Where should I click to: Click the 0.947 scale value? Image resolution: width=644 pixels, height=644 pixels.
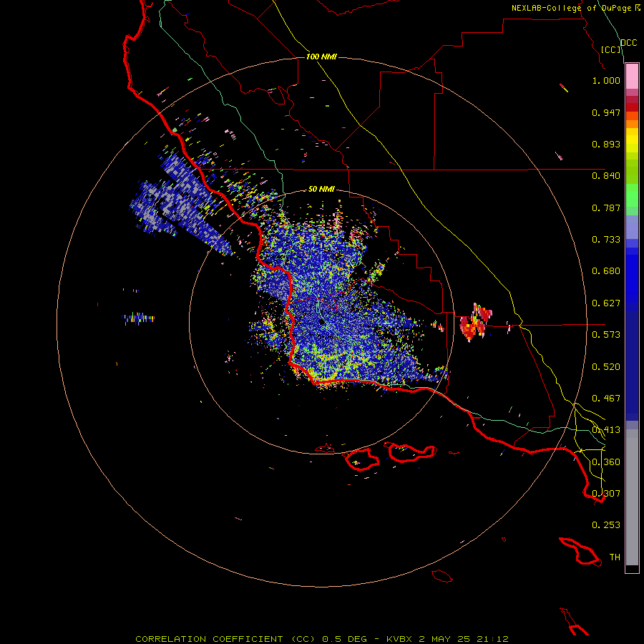pos(606,112)
